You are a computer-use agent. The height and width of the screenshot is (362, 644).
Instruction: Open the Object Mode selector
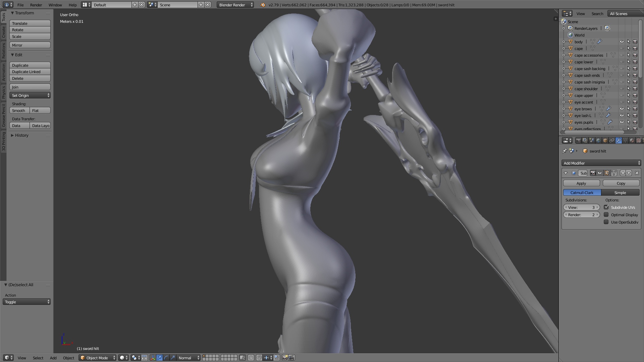98,358
